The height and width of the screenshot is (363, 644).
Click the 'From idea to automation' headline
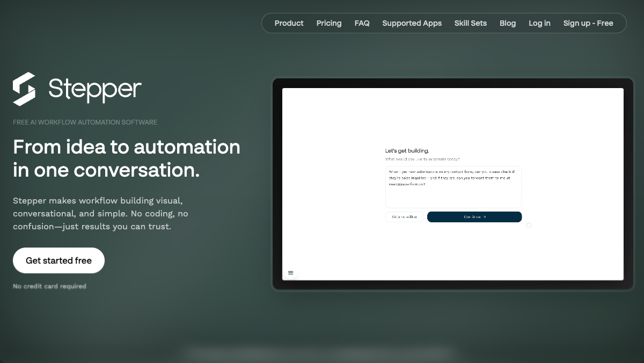[x=127, y=158]
